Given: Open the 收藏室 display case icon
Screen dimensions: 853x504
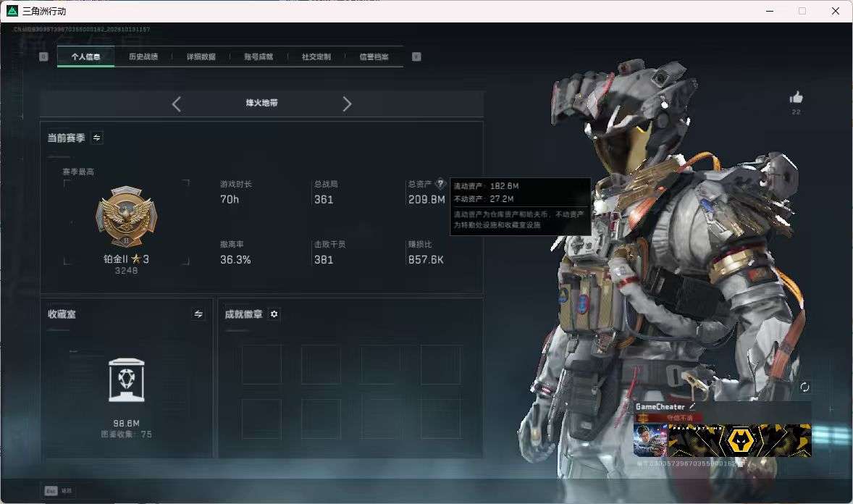Looking at the screenshot, I should tap(126, 380).
